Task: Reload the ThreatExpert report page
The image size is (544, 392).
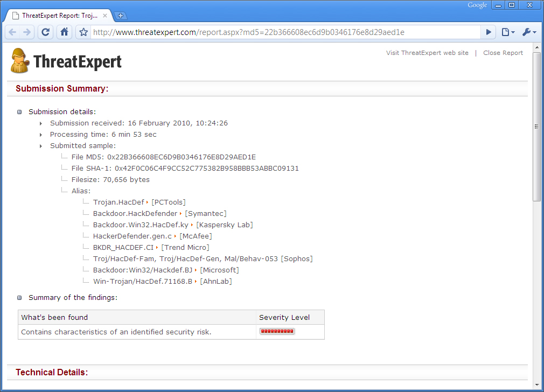Action: (45, 32)
